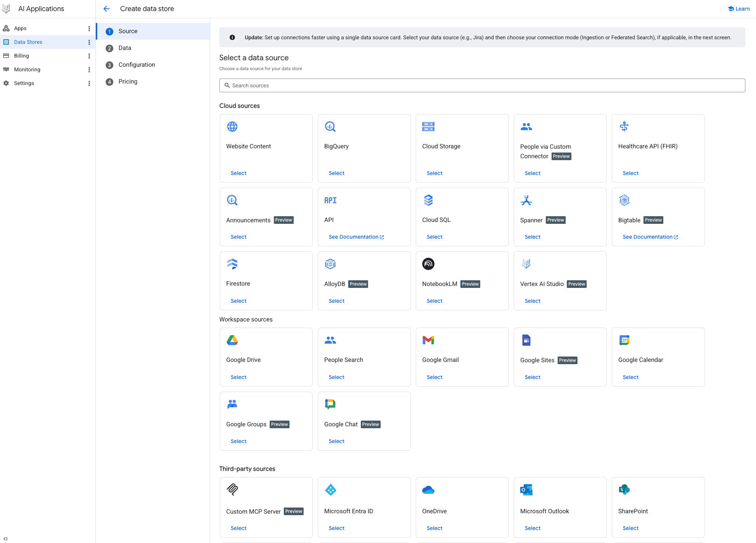Select Website Content as the source

[238, 173]
